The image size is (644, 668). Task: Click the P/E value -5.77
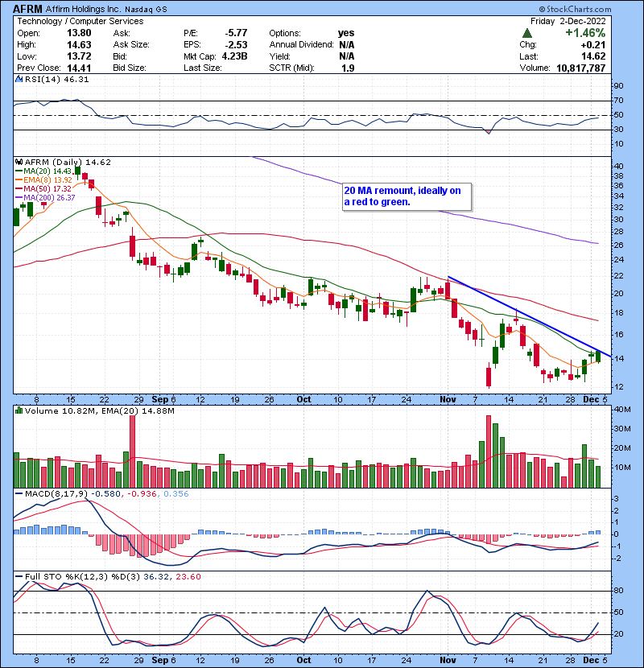click(x=236, y=33)
